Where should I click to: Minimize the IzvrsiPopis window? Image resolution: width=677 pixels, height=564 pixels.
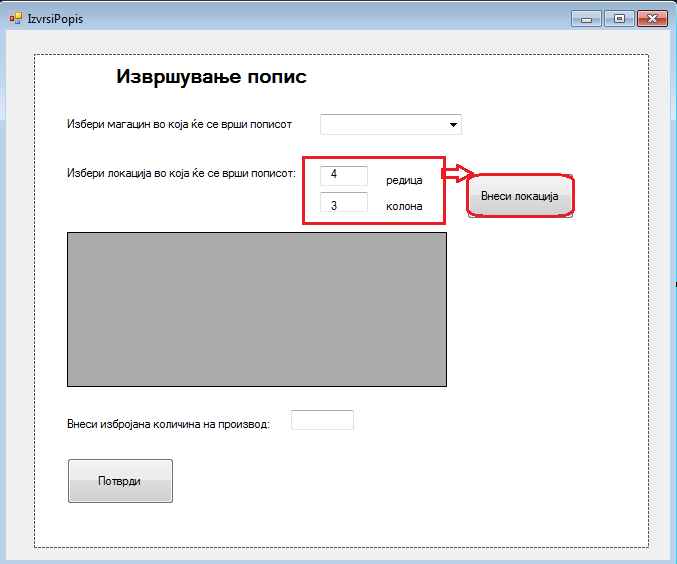coord(586,18)
